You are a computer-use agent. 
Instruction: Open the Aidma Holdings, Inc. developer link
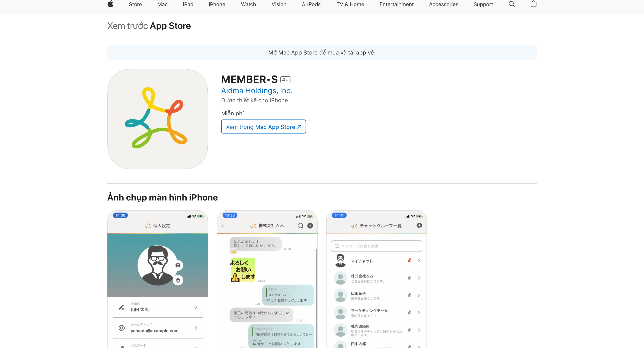tap(257, 91)
